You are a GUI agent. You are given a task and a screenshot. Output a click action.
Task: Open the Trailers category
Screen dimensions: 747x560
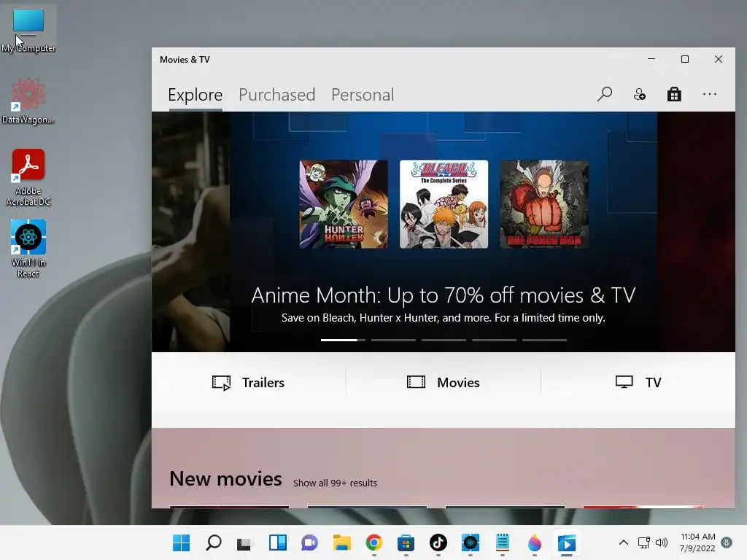[248, 382]
